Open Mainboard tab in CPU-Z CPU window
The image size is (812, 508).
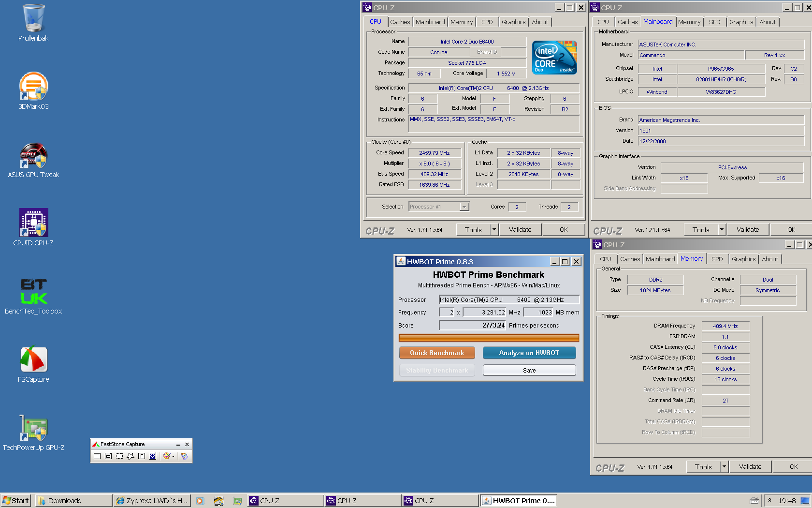(430, 22)
